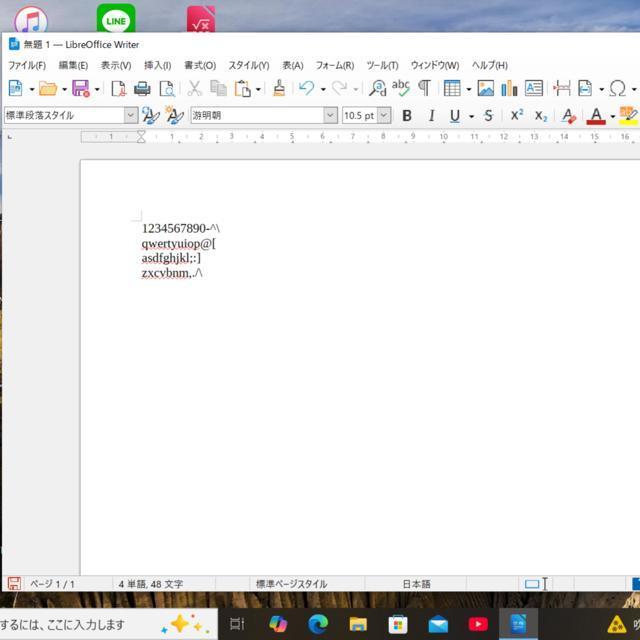
Task: Click the Print icon in toolbar
Action: click(142, 89)
